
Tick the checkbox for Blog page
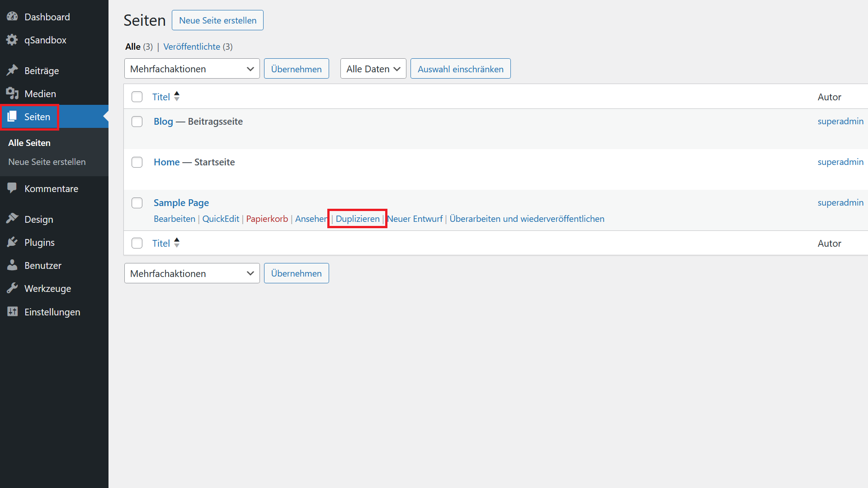click(x=137, y=122)
